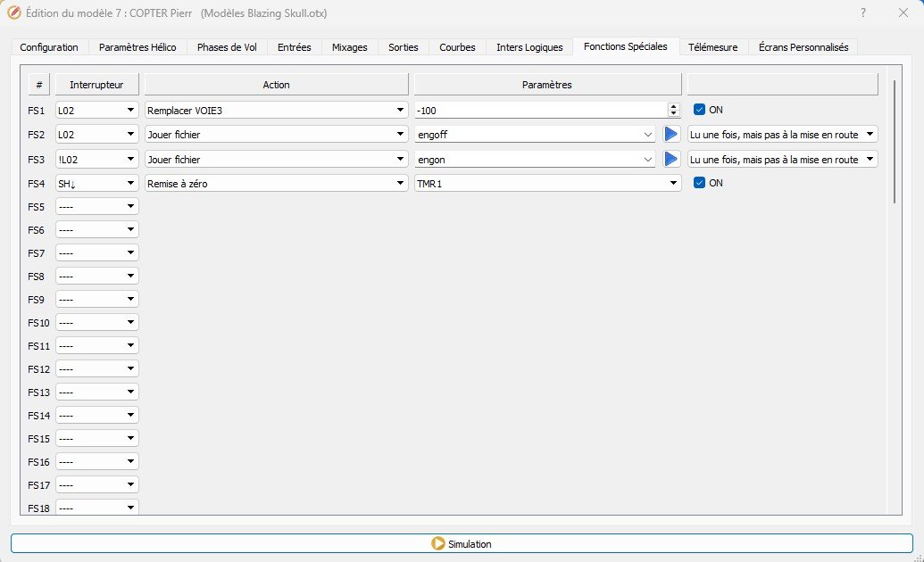Open the TMR1 parameter dropdown
The image size is (924, 562).
[x=546, y=183]
